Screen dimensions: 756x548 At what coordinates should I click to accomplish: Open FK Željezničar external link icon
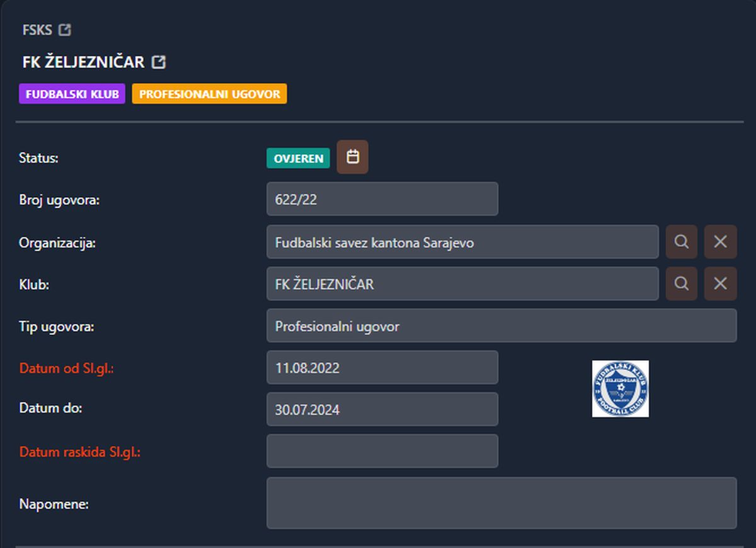159,62
